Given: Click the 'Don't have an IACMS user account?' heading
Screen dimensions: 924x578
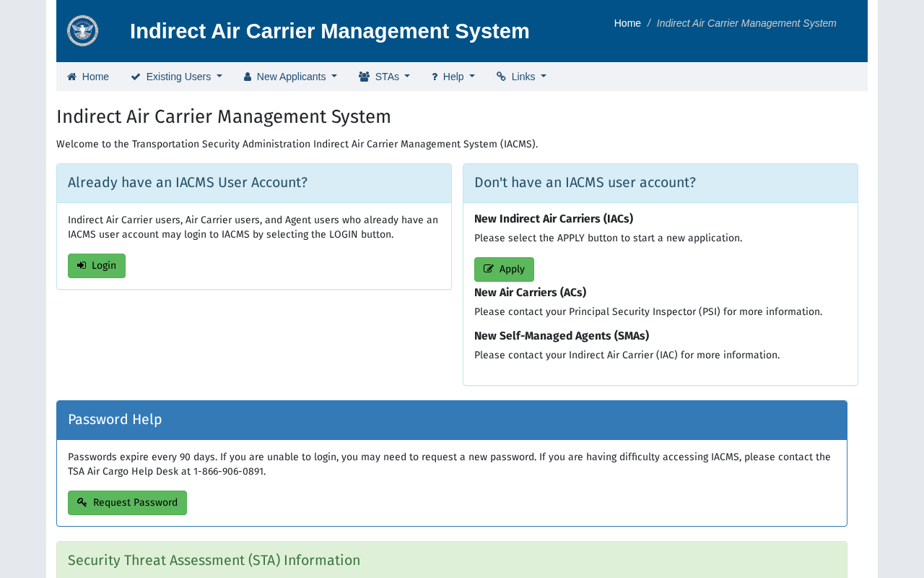Looking at the screenshot, I should [585, 183].
